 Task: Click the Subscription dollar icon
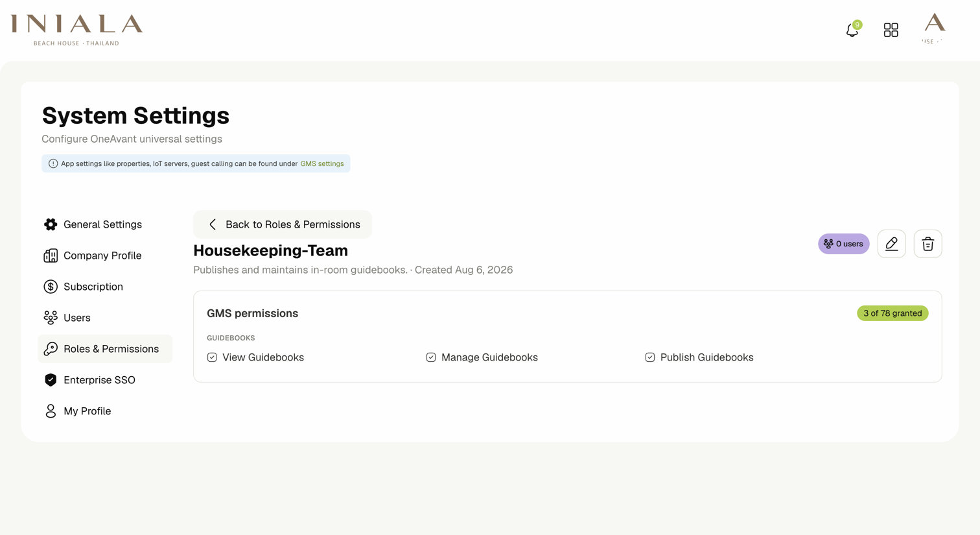[51, 287]
